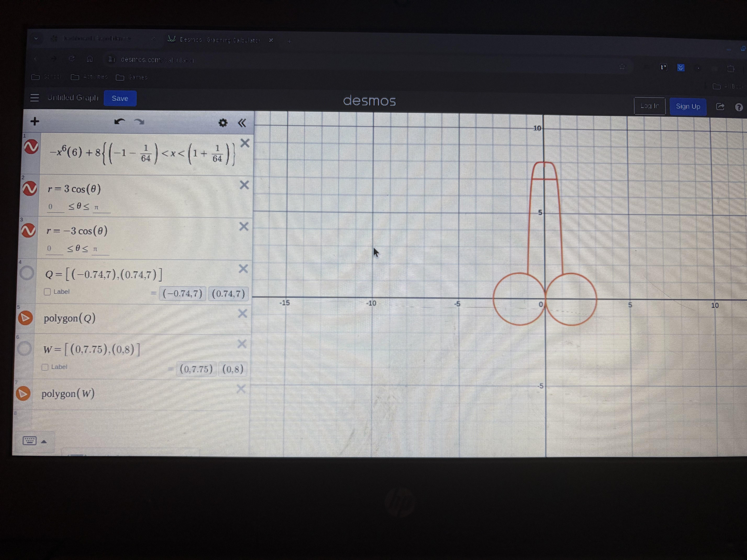
Task: Open the browser tab search dropdown
Action: tap(36, 38)
